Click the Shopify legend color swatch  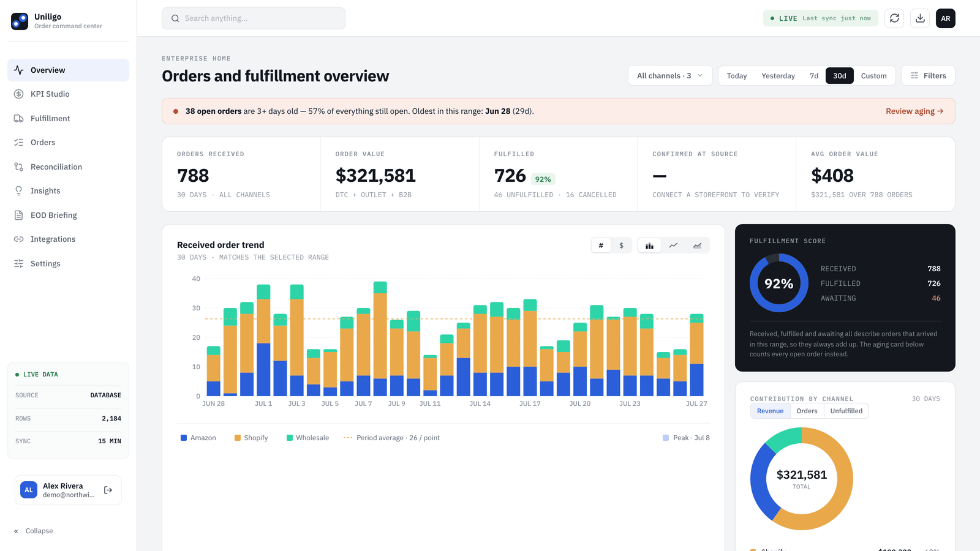pyautogui.click(x=238, y=438)
